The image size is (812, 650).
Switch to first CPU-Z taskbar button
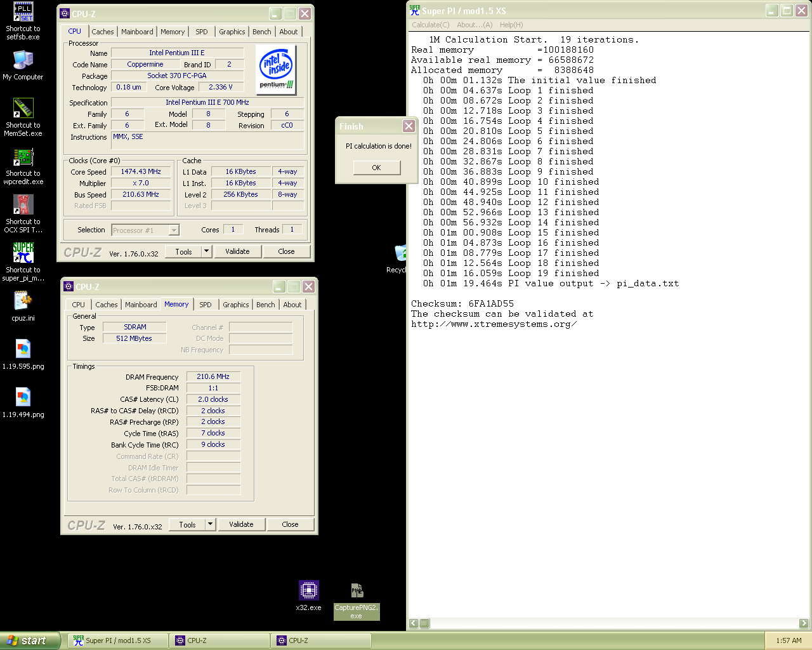click(x=219, y=640)
